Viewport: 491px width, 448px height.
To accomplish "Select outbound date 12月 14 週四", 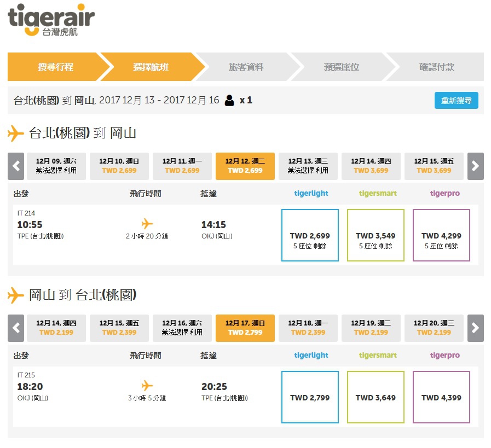I will tap(371, 166).
